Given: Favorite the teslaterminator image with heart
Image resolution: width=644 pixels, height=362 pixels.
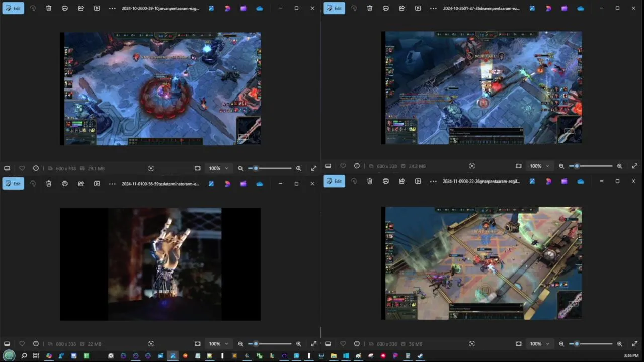Looking at the screenshot, I should [x=22, y=344].
